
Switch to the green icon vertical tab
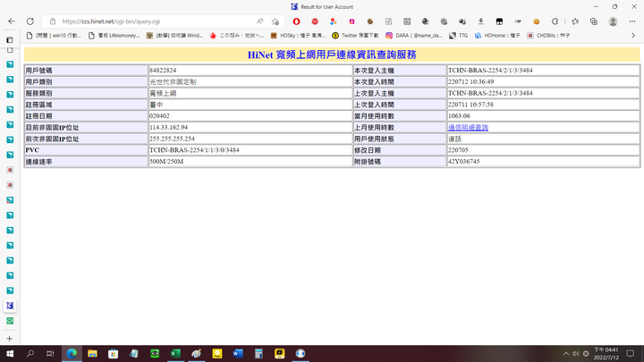point(10,321)
